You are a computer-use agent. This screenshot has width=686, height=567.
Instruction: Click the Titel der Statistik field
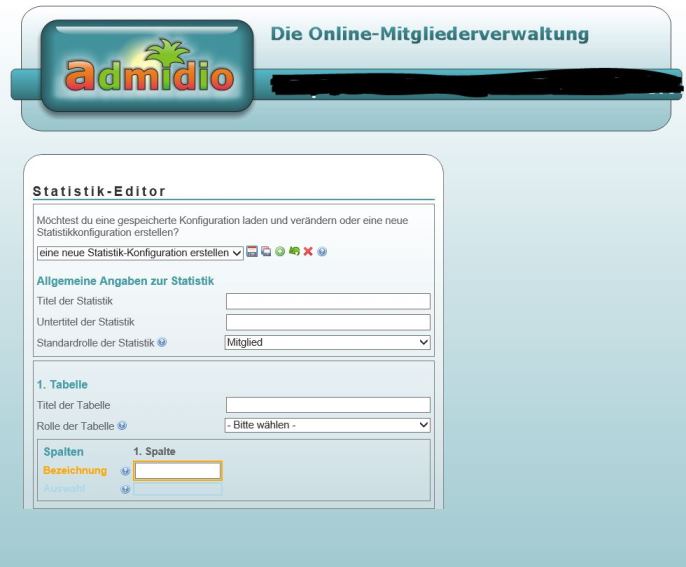click(328, 301)
